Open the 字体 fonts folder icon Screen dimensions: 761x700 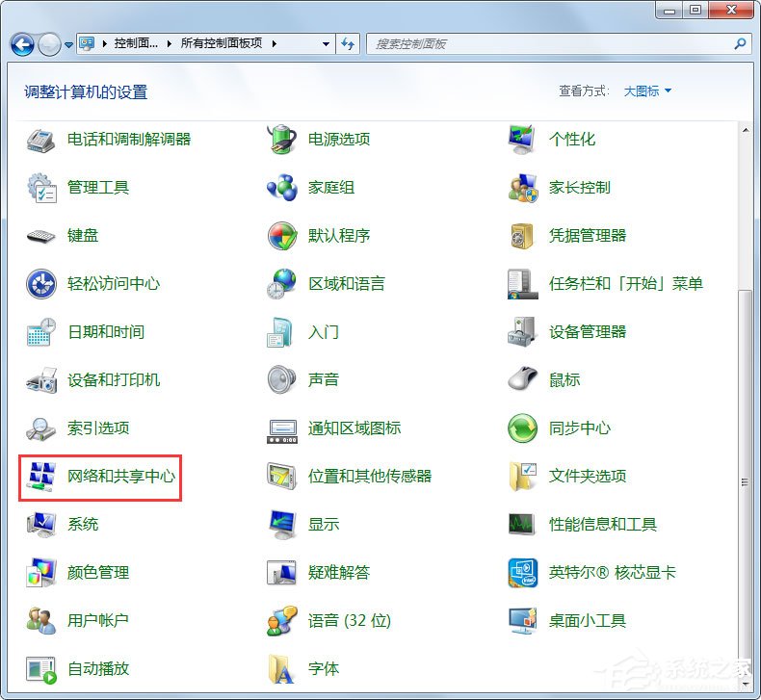(x=281, y=669)
